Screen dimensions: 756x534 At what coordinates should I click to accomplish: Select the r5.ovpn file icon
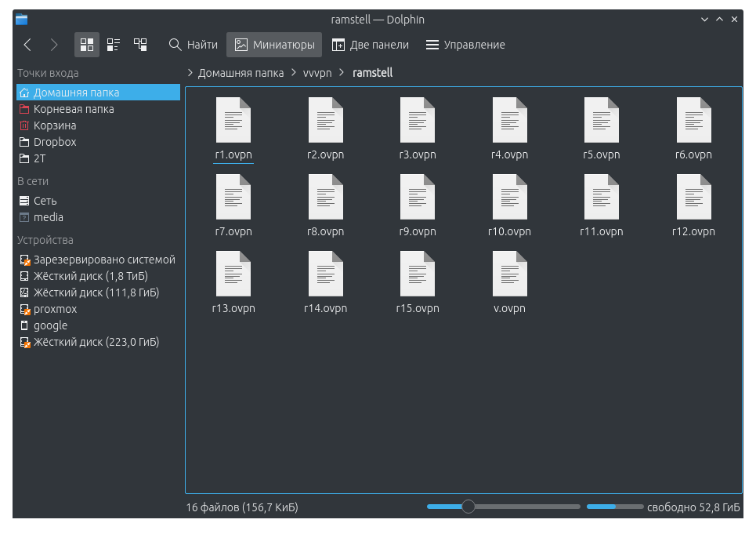point(601,120)
